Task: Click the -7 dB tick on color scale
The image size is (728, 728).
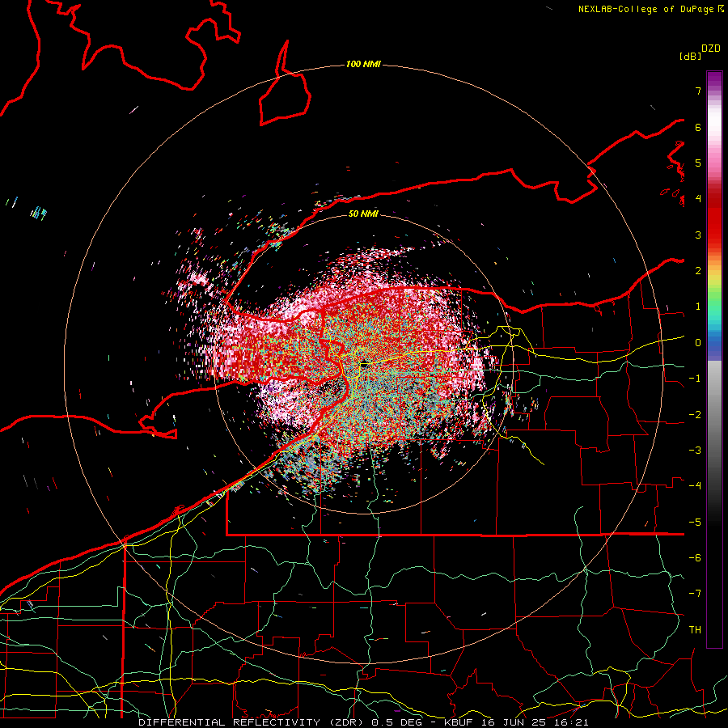Action: click(695, 594)
